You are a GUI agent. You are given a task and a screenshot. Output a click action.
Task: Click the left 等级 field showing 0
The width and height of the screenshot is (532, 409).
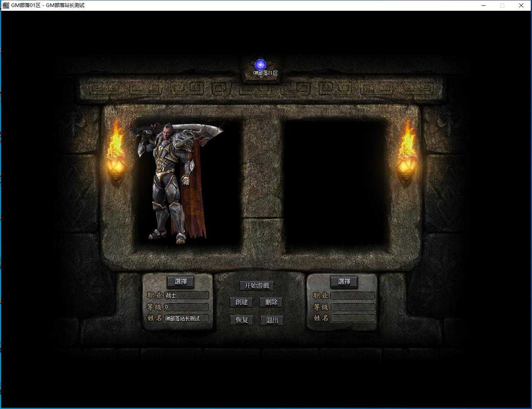(187, 307)
